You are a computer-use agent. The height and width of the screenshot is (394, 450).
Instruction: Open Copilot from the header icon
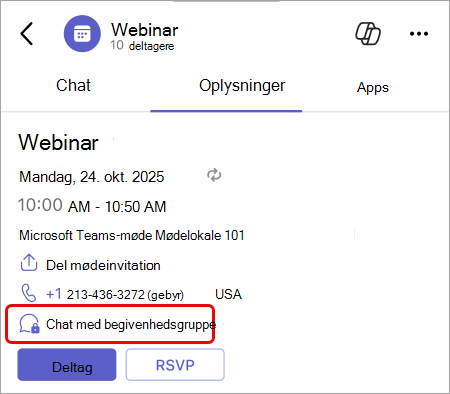tap(368, 33)
